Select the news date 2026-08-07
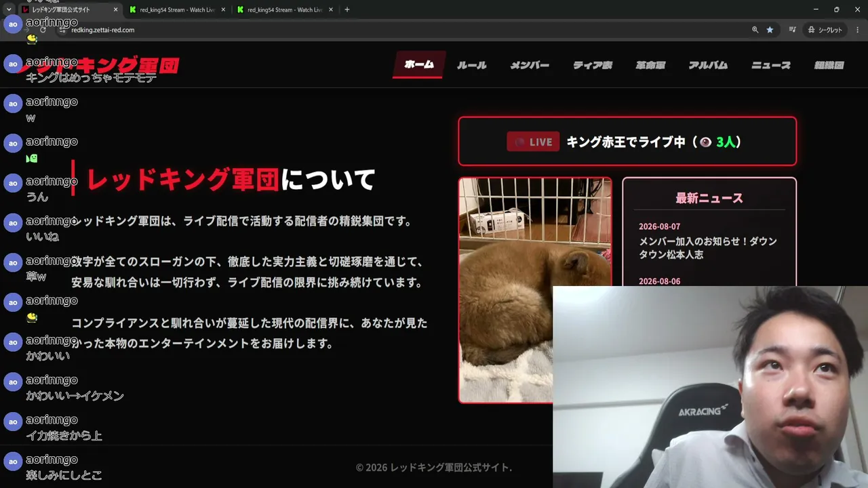 coord(659,226)
